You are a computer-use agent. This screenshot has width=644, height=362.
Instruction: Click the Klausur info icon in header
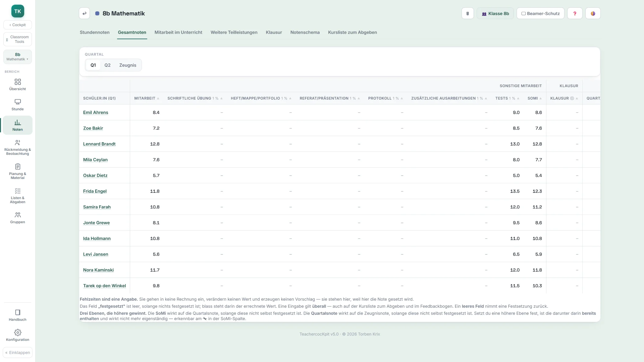pos(572,98)
